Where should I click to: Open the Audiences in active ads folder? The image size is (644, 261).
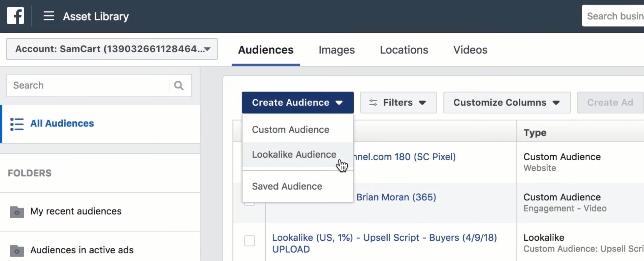pos(100,250)
